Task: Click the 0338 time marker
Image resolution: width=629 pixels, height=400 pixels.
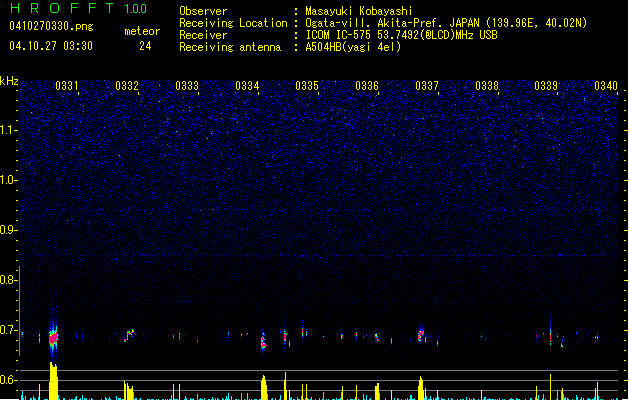Action: pyautogui.click(x=487, y=86)
